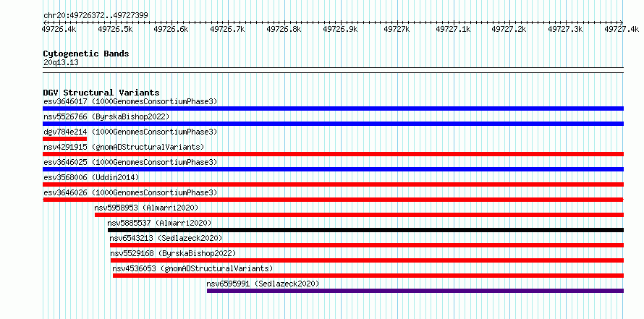Screen dimensions: 644x319
Task: Click the Cytogenetic Bands track title
Action: click(86, 54)
